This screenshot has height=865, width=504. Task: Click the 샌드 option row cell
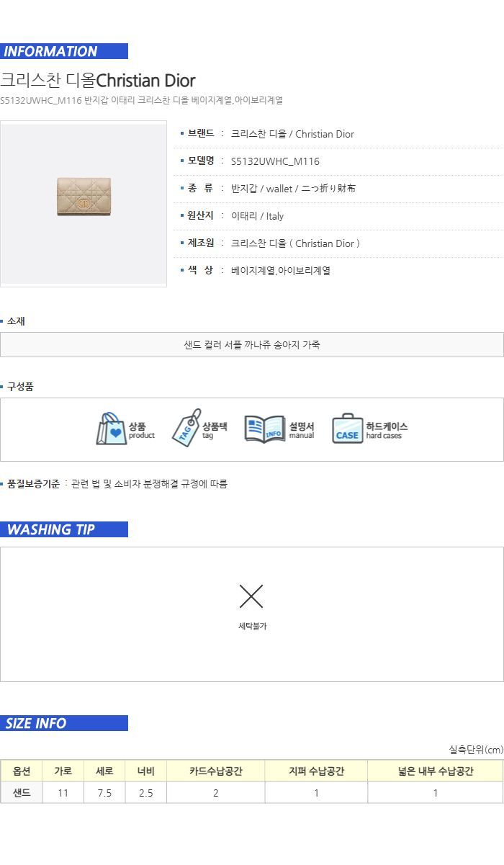(x=22, y=793)
